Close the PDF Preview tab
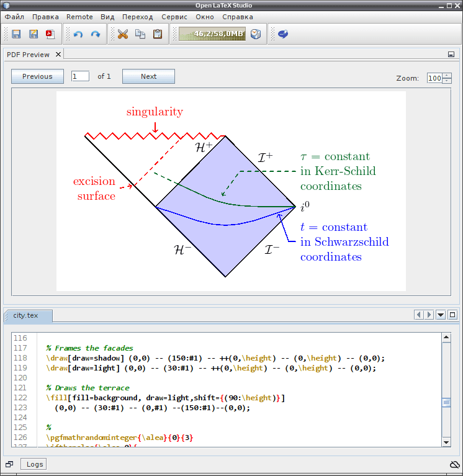The height and width of the screenshot is (476, 463). pos(58,55)
